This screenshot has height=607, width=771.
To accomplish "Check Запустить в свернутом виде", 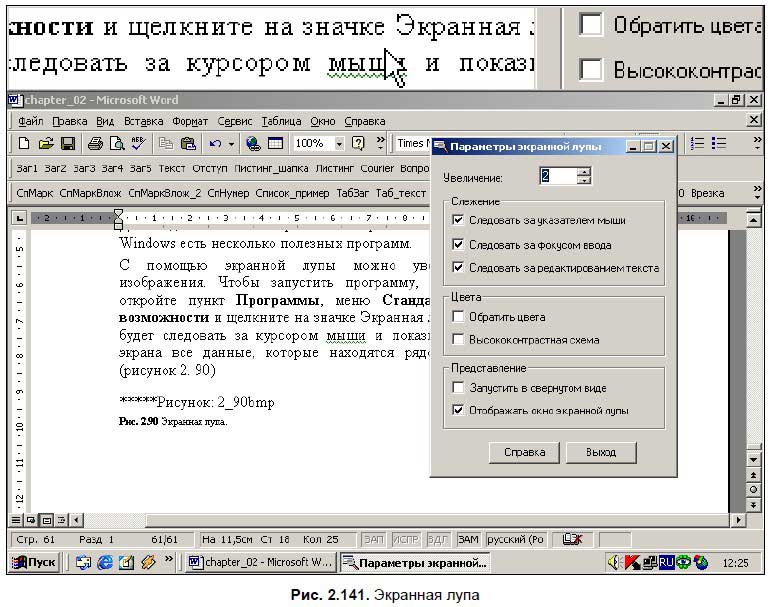I will point(458,388).
